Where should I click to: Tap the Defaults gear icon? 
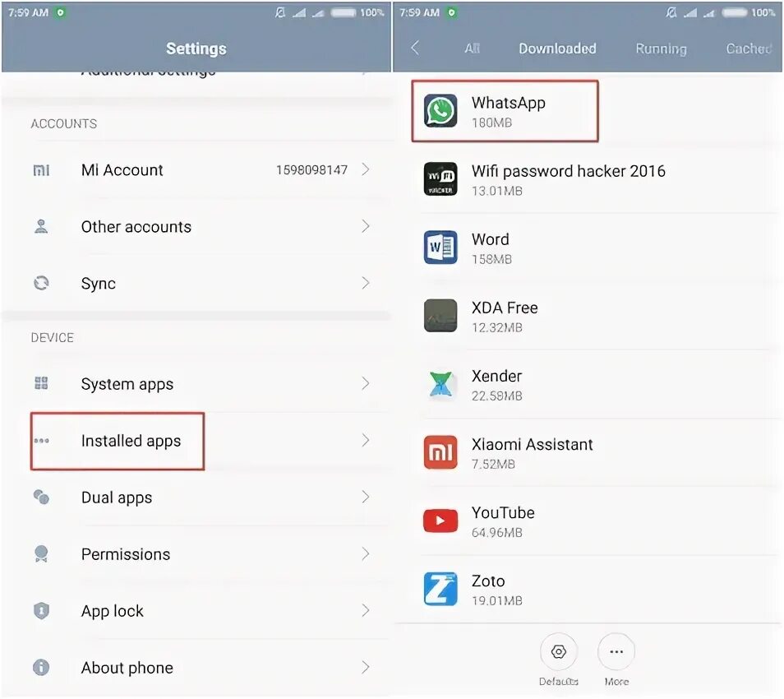pos(559,651)
